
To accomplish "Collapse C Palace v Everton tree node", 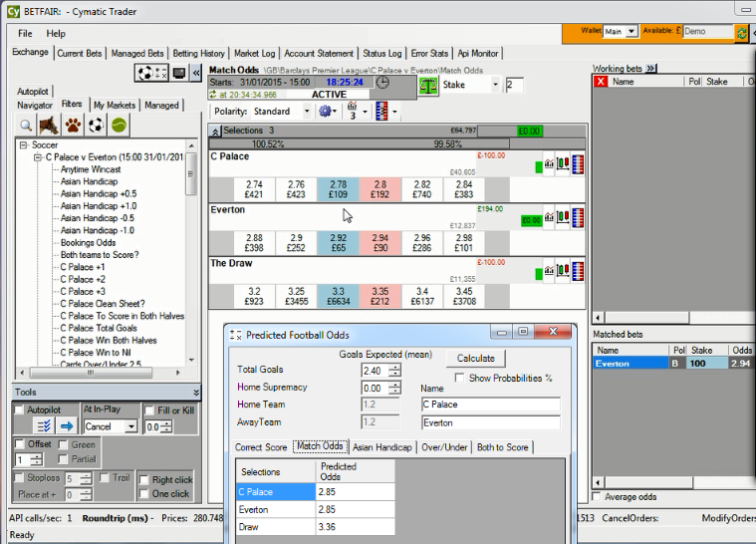I will click(38, 157).
